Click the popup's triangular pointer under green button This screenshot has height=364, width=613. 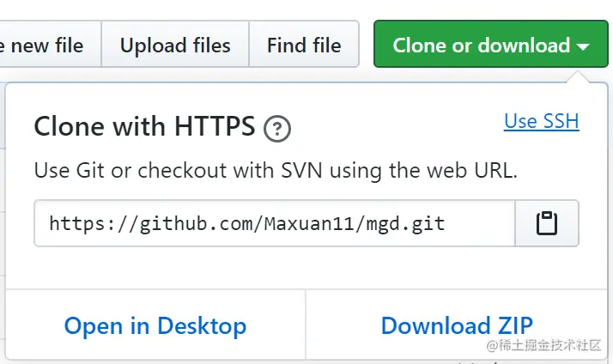578,76
